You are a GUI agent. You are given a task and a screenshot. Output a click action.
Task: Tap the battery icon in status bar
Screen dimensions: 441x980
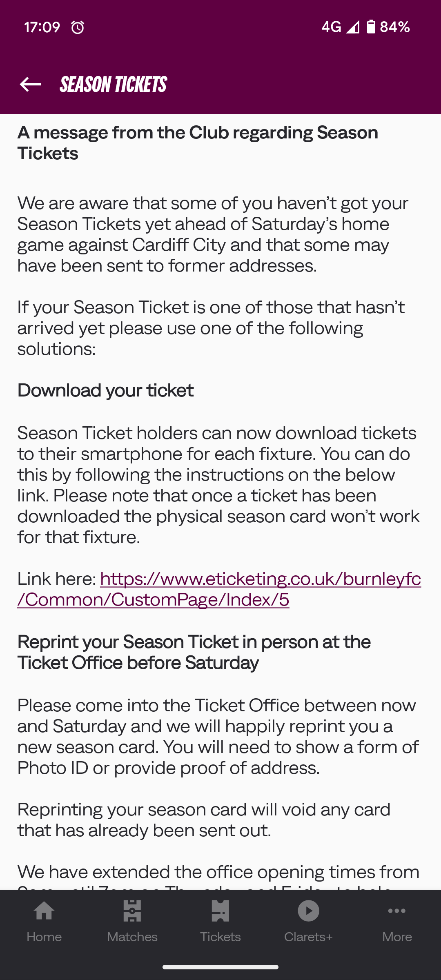(371, 27)
